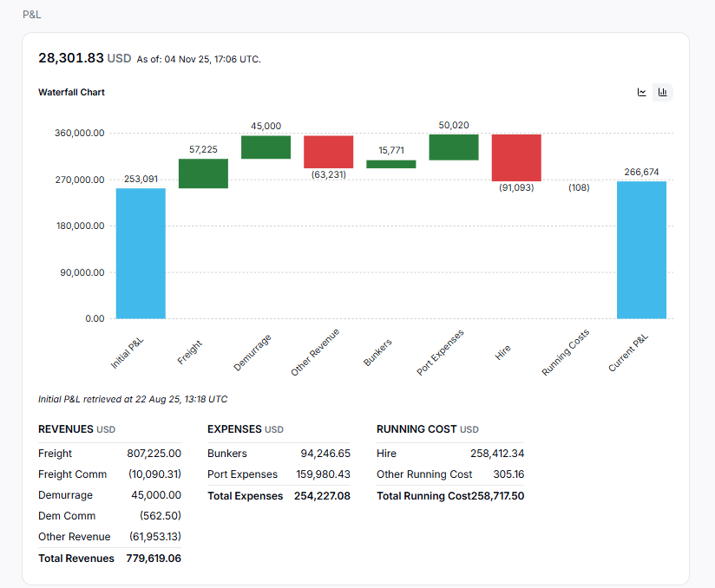Click the Total Revenues row label
The image size is (715, 588).
click(76, 559)
